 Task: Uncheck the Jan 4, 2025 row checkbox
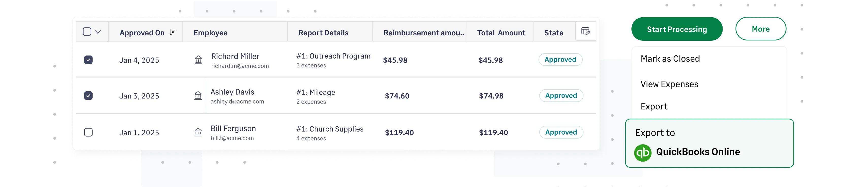tap(88, 60)
